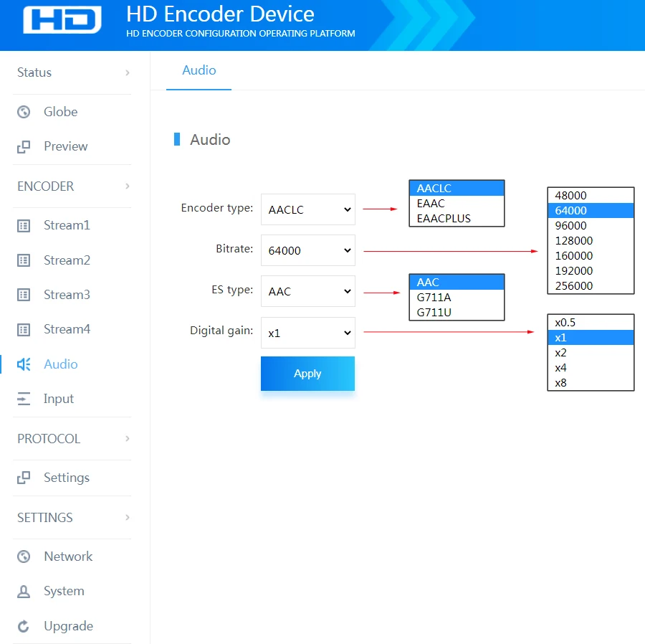Screen dimensions: 645x644
Task: Open the Globe page via its icon
Action: pos(24,112)
